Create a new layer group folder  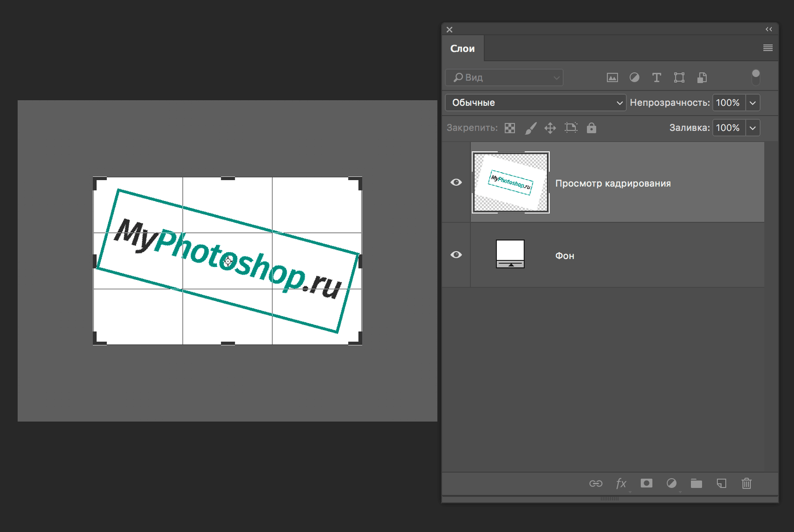point(696,483)
